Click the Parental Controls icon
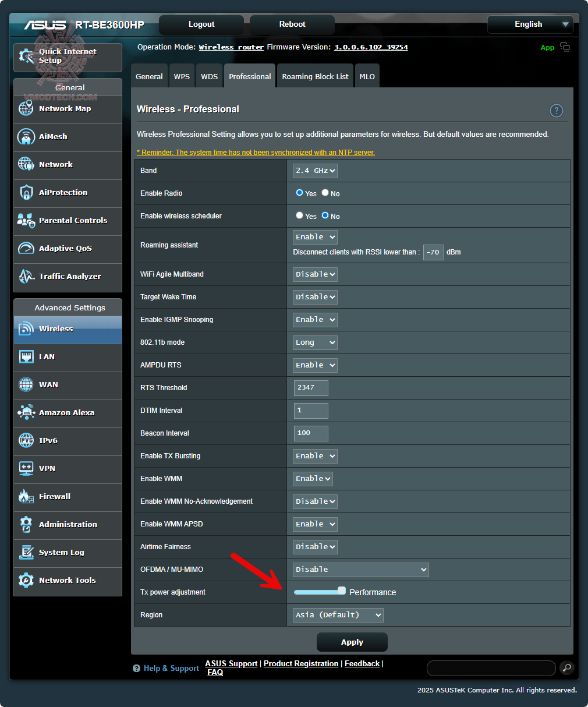Image resolution: width=588 pixels, height=707 pixels. tap(26, 220)
